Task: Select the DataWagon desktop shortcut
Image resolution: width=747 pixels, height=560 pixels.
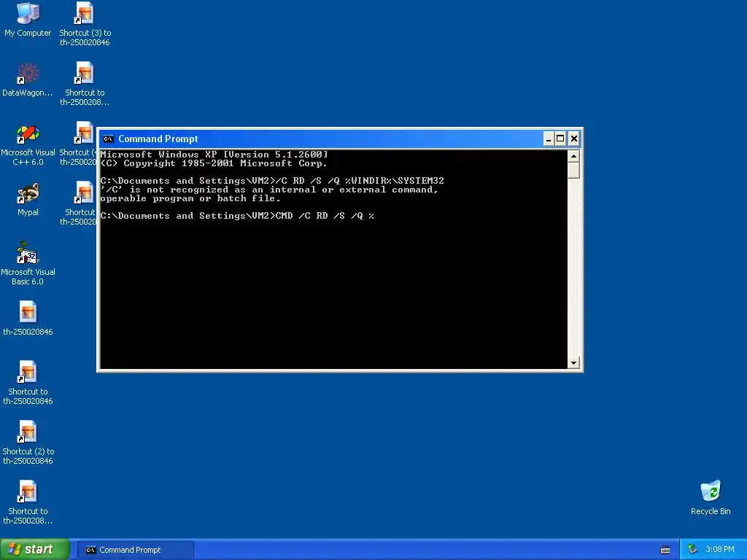Action: pyautogui.click(x=28, y=80)
